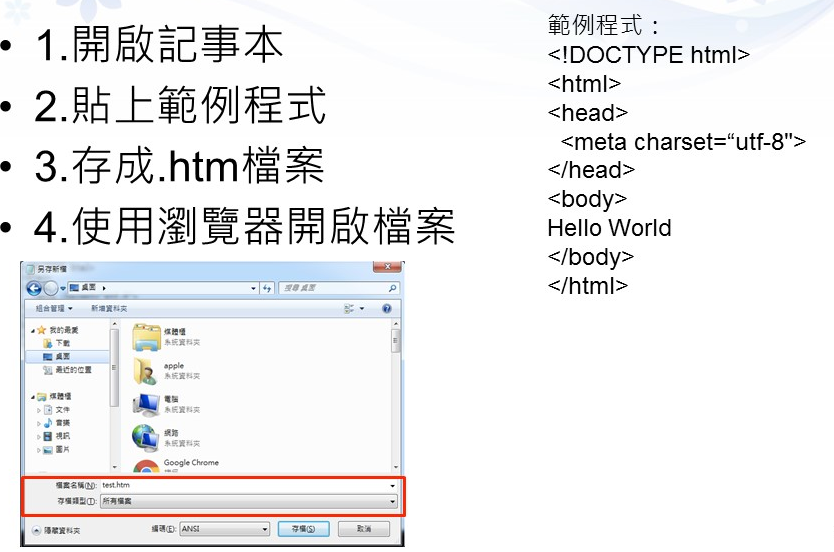
Task: Click the blue help question mark icon
Action: pyautogui.click(x=387, y=308)
